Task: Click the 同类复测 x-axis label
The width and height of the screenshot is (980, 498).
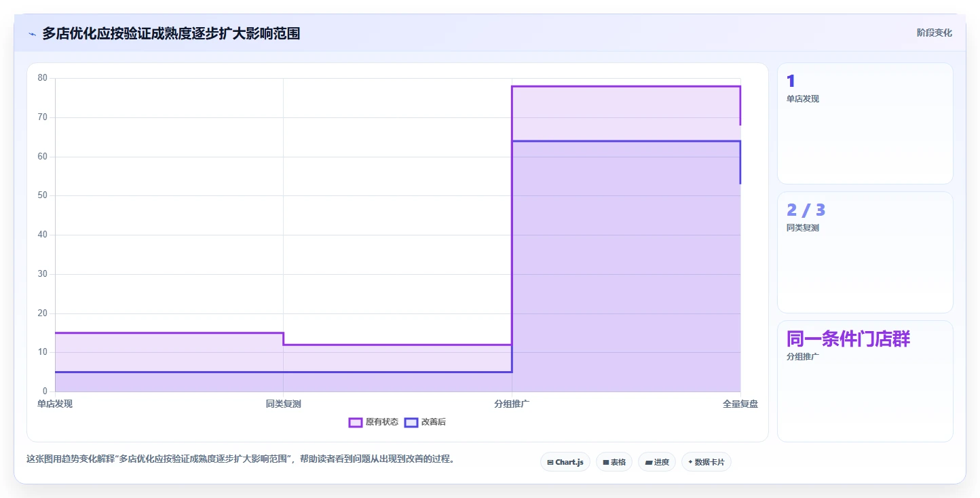Action: (x=284, y=404)
